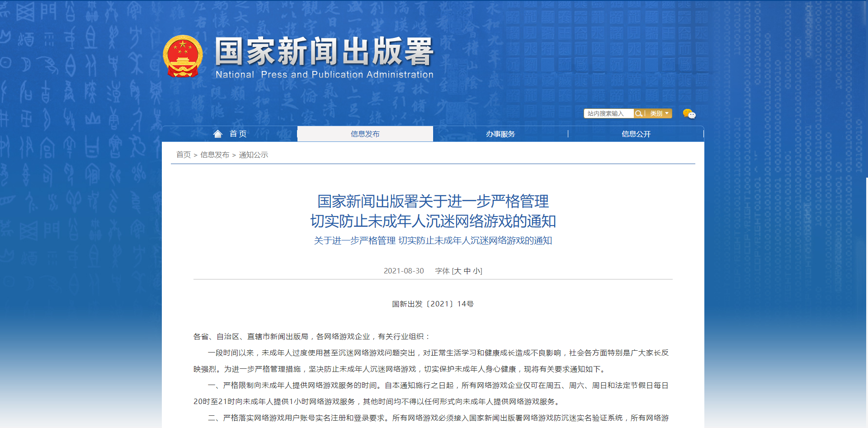Expand the 类别 category dropdown
Screen dimensions: 868x428
(659, 113)
